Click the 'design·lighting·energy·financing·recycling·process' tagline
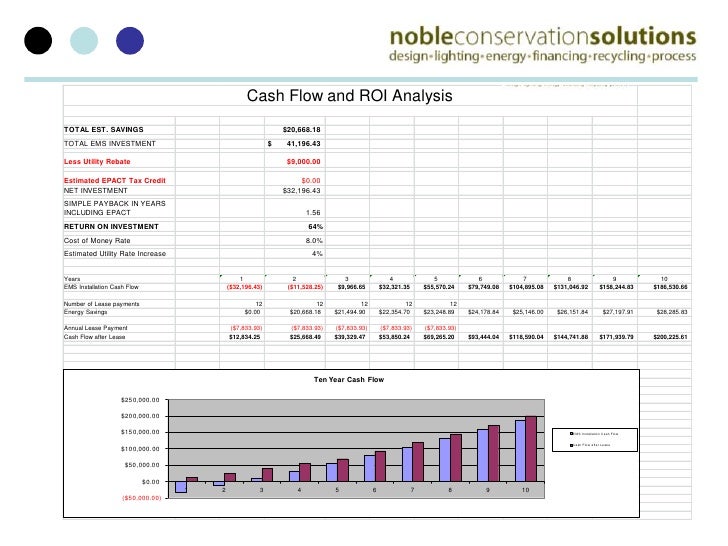728x546 pixels. [x=543, y=56]
